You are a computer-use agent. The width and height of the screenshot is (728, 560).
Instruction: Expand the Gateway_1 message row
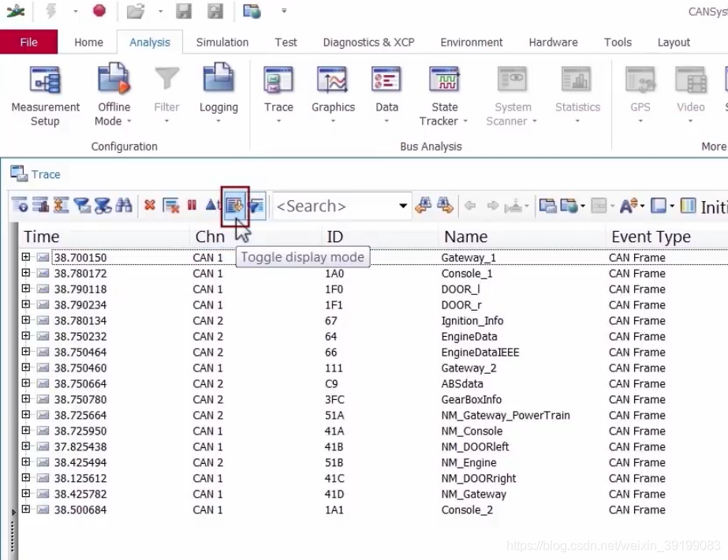click(25, 257)
